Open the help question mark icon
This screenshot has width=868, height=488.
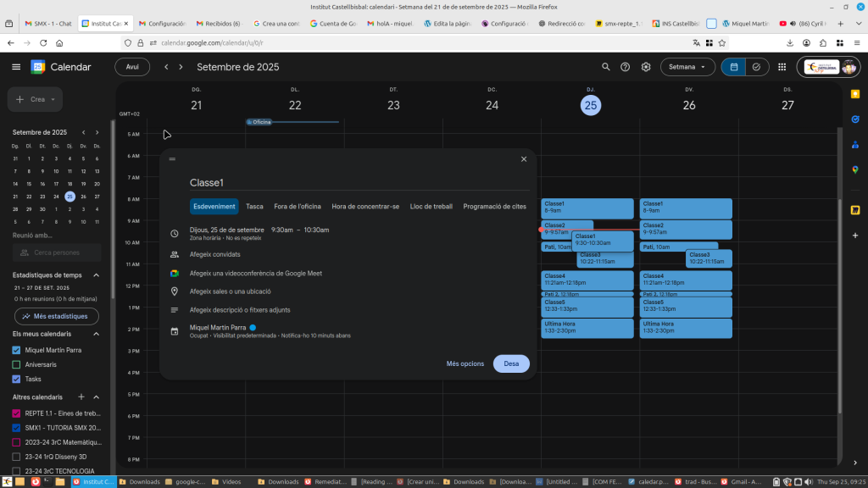(626, 67)
